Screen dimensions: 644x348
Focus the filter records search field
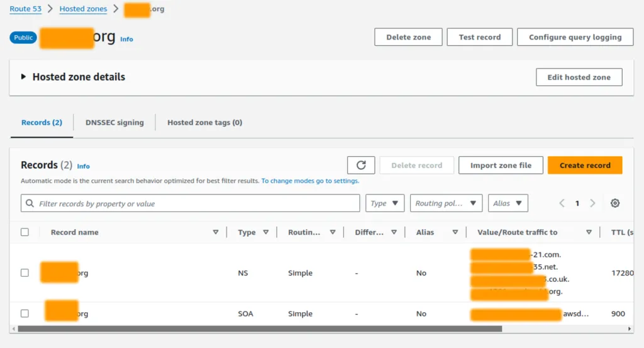[190, 203]
